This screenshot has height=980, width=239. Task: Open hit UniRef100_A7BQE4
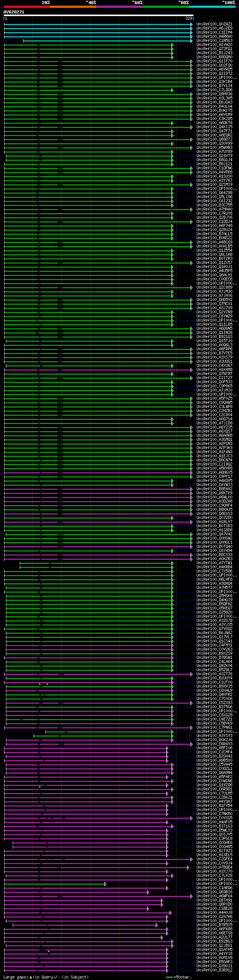pyautogui.click(x=214, y=868)
